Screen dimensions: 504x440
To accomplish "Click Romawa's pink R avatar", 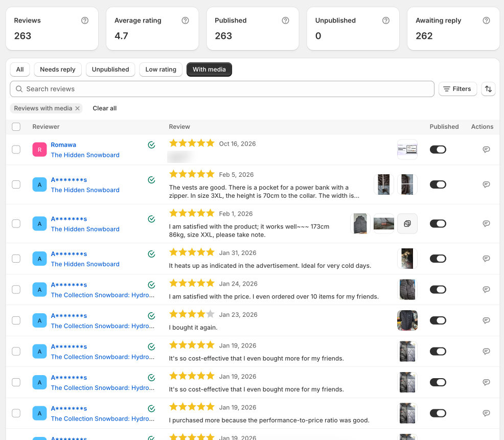I will (39, 150).
